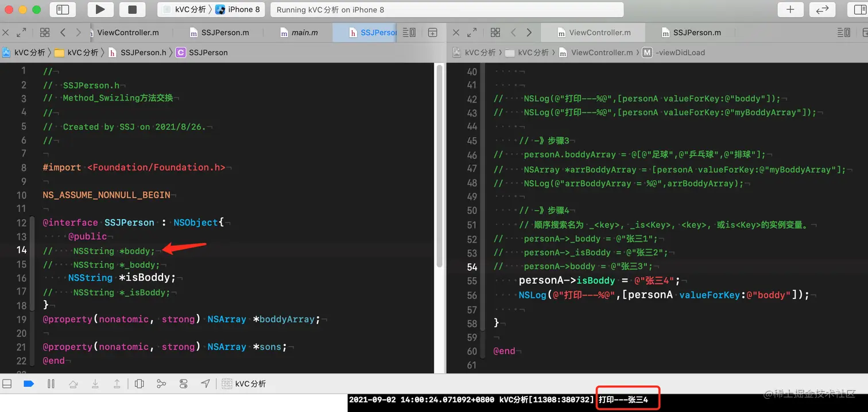Add a new editor pane on the right
Viewport: 868px width, 412px height.
[433, 33]
